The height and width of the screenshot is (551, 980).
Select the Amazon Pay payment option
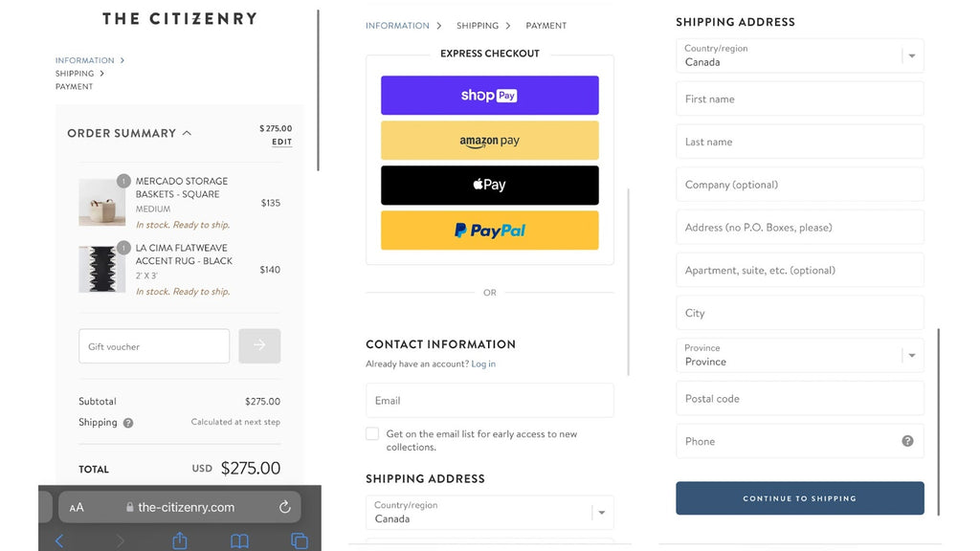[489, 140]
